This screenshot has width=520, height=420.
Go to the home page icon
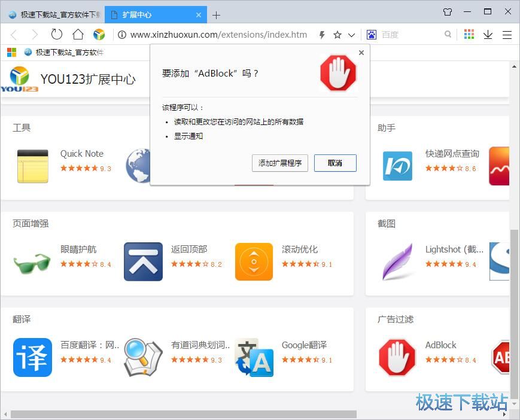[x=78, y=34]
